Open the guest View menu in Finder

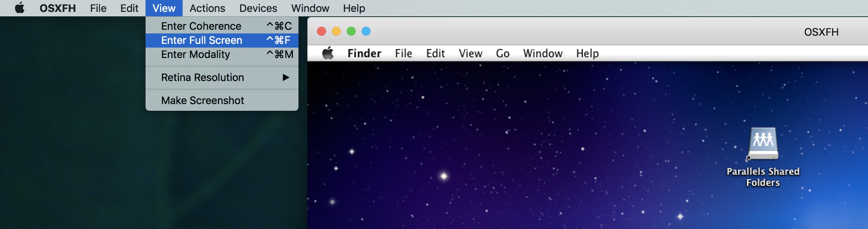coord(470,54)
